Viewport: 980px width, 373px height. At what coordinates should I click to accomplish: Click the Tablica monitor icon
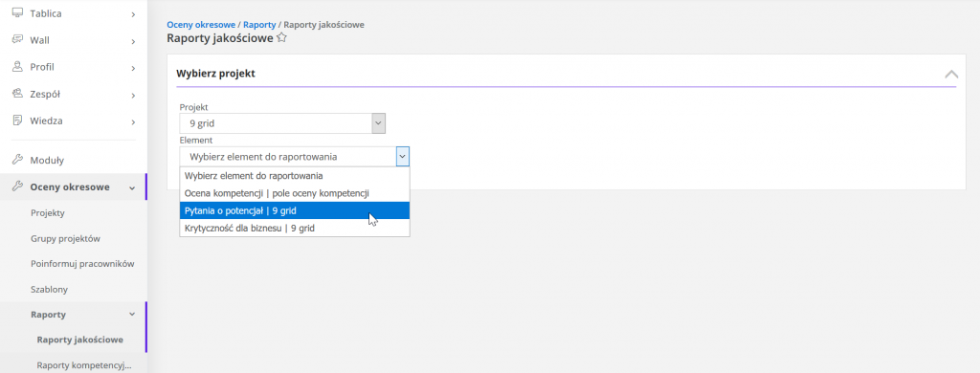(17, 13)
